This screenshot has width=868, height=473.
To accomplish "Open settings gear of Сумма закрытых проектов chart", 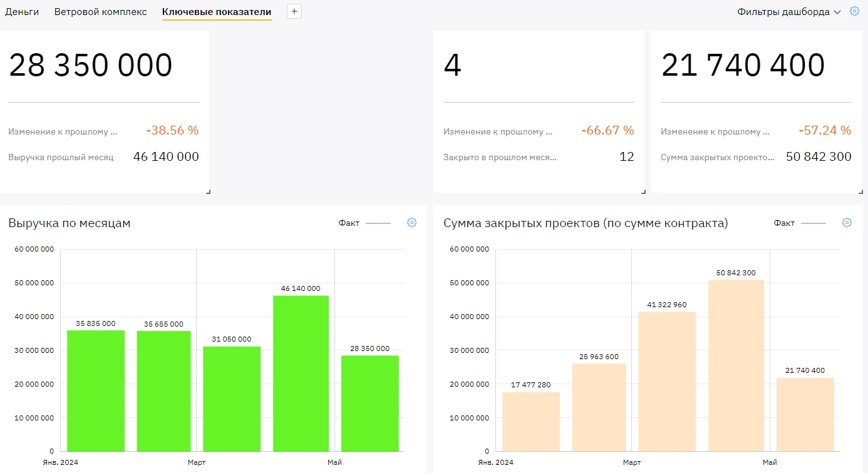I will [847, 223].
